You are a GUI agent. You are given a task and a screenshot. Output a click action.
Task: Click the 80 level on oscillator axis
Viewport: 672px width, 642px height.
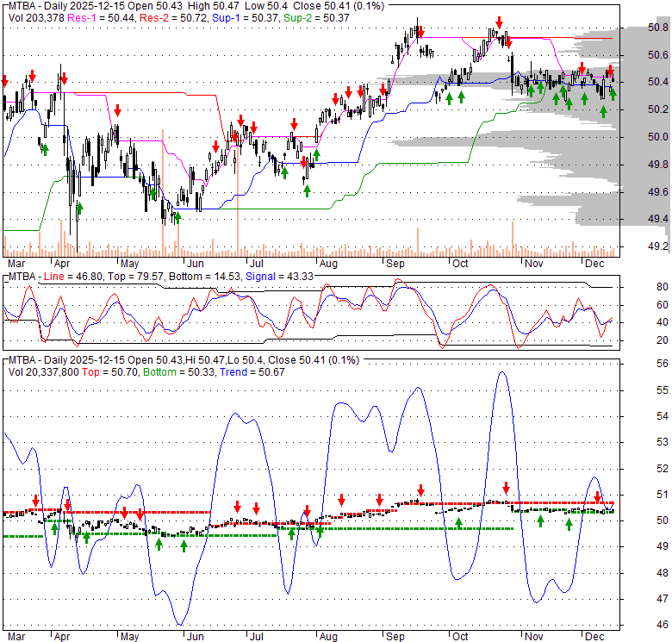[x=663, y=287]
